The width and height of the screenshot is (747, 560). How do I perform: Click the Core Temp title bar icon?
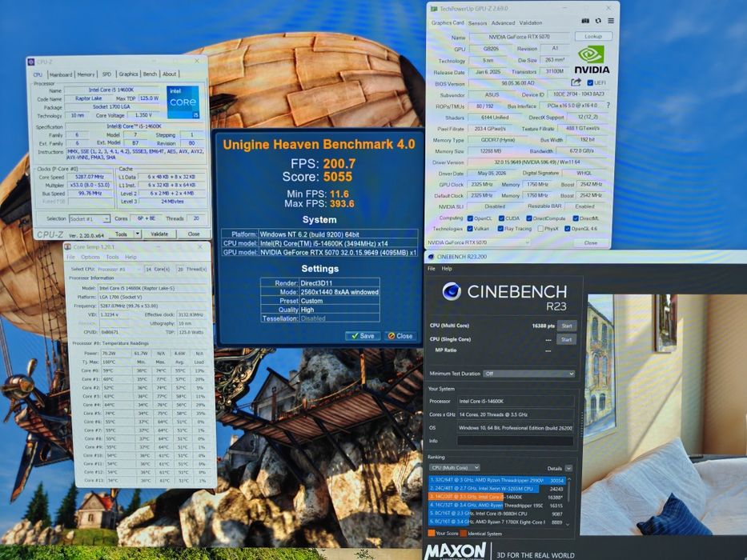[67, 246]
